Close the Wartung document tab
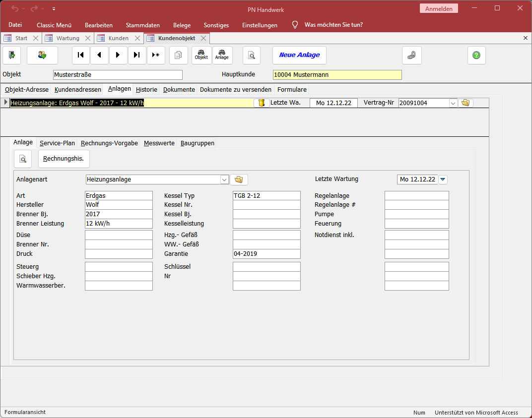Viewport: 532px width, 418px height. click(x=88, y=38)
